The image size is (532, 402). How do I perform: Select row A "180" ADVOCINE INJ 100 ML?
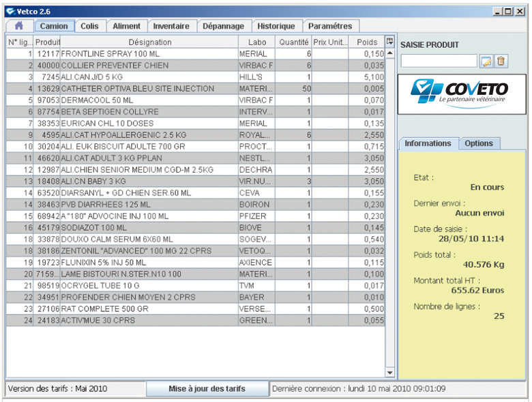(196, 216)
